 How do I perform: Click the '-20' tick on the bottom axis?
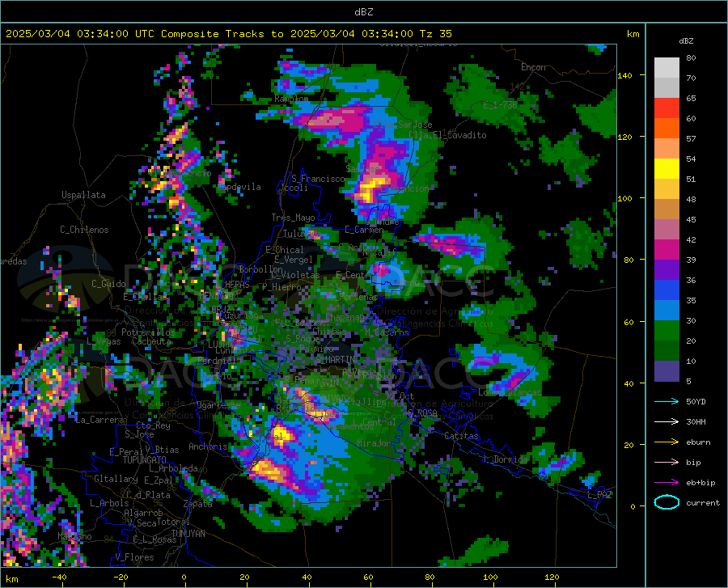pyautogui.click(x=121, y=577)
